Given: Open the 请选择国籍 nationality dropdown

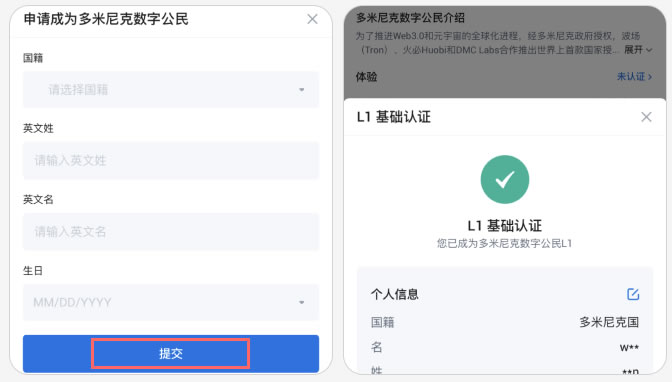Looking at the screenshot, I should (171, 90).
